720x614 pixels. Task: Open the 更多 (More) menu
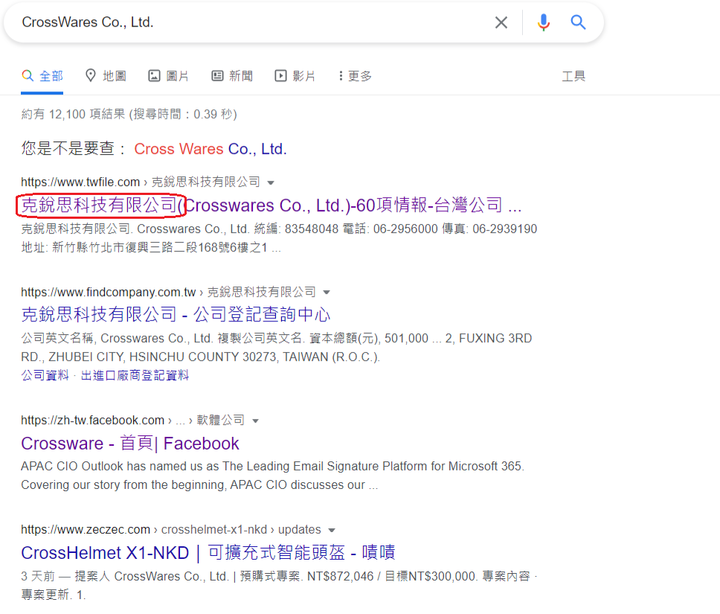(355, 76)
